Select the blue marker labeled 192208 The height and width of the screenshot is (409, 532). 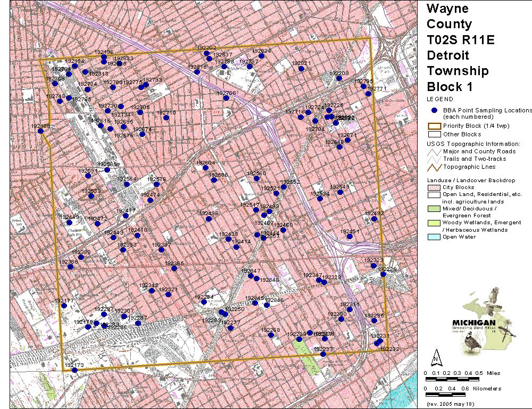339,78
